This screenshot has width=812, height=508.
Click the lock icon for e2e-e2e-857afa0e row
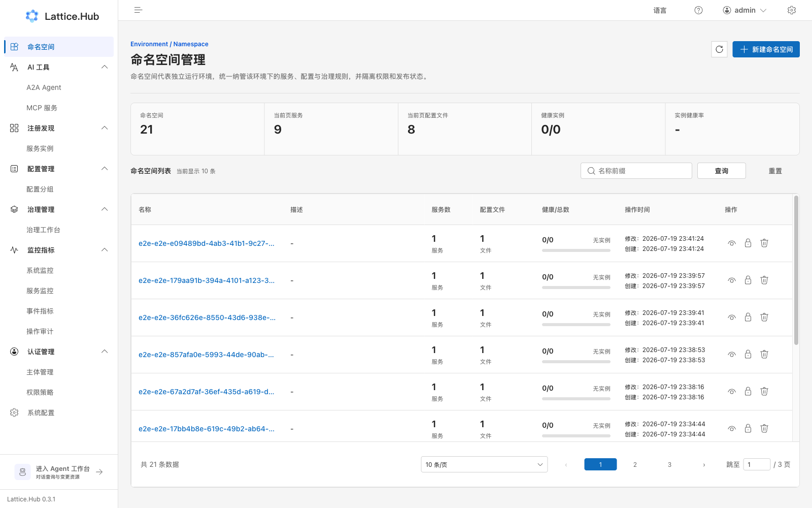point(748,354)
